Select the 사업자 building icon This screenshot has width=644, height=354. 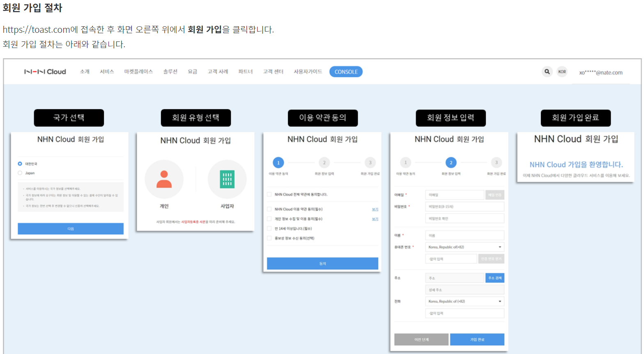point(227,179)
